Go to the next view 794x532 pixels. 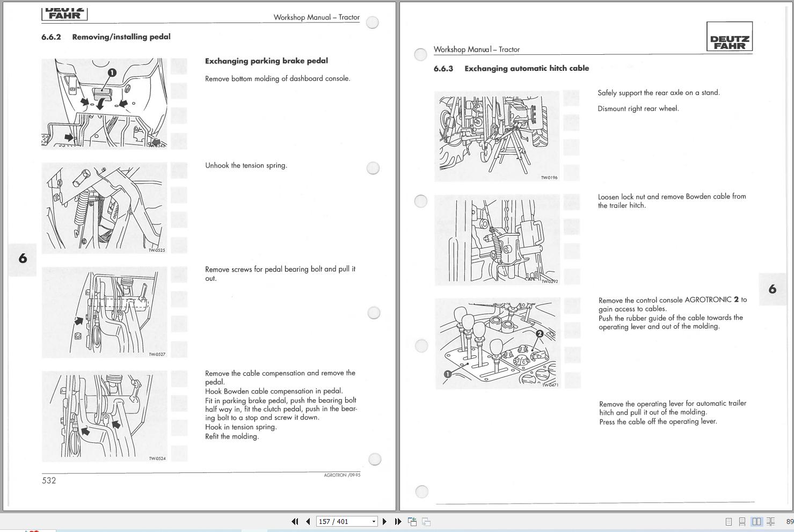(426, 521)
